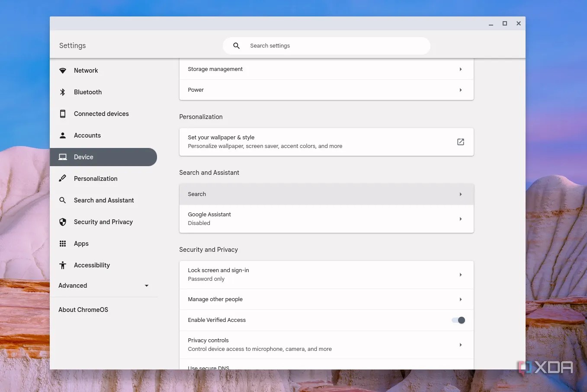Click the Enable Verified Access label
This screenshot has height=392, width=587.
point(217,320)
